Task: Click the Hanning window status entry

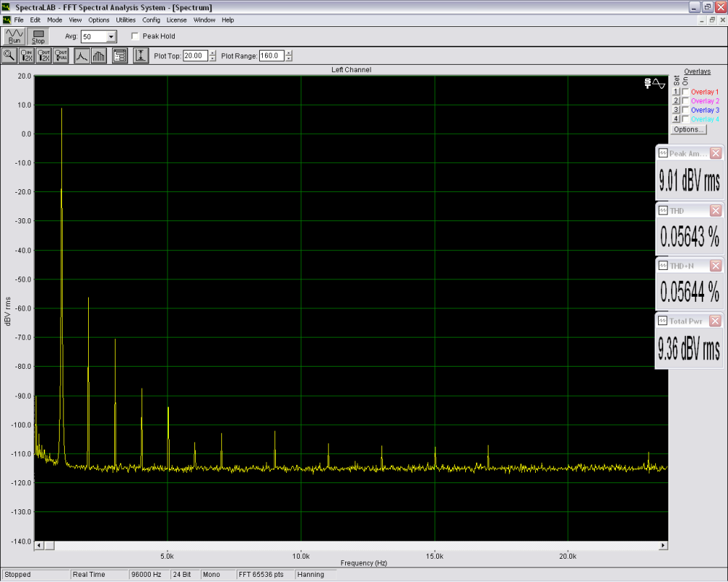Action: click(x=316, y=575)
